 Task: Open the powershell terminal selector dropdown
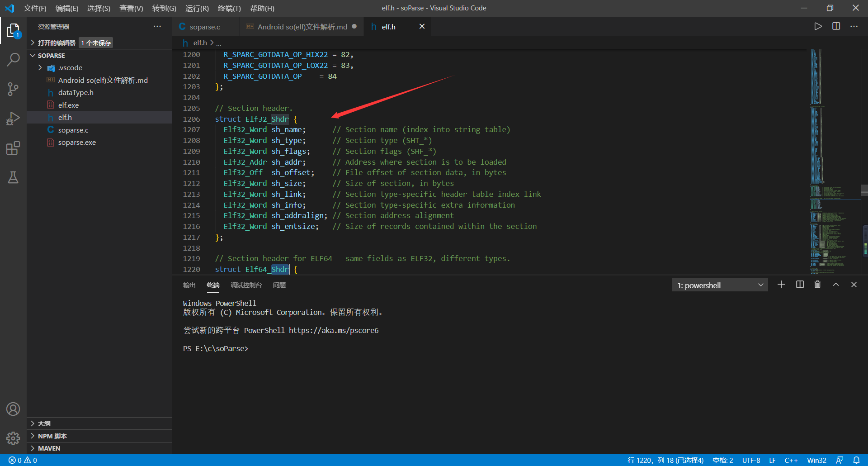(x=720, y=285)
